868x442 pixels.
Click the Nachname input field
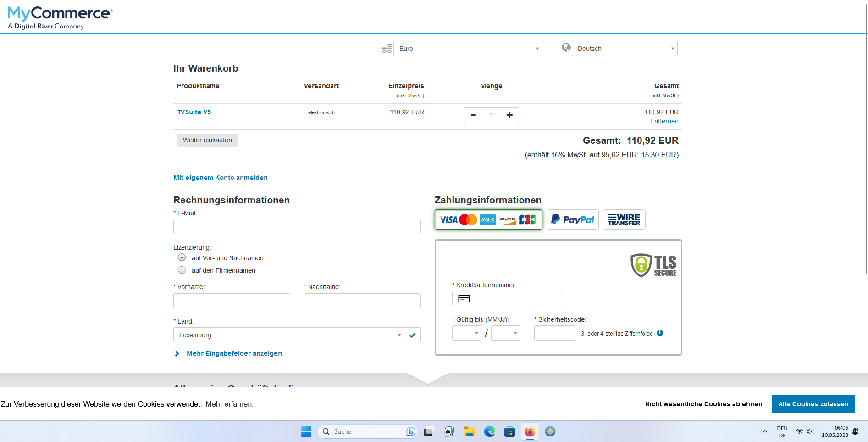click(x=362, y=301)
